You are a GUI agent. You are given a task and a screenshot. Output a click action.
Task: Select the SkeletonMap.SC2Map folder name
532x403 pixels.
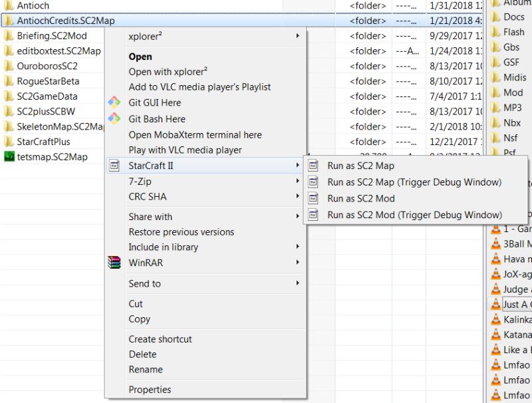[61, 126]
